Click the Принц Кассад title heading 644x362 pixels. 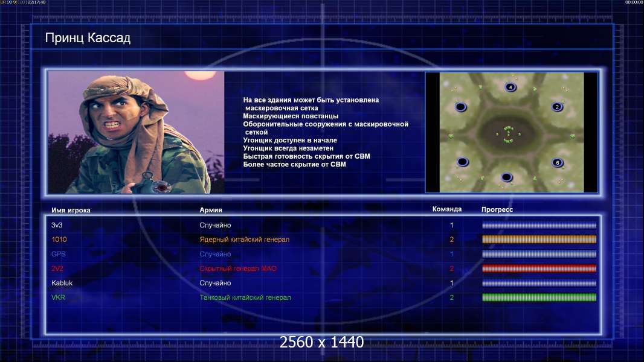click(88, 38)
